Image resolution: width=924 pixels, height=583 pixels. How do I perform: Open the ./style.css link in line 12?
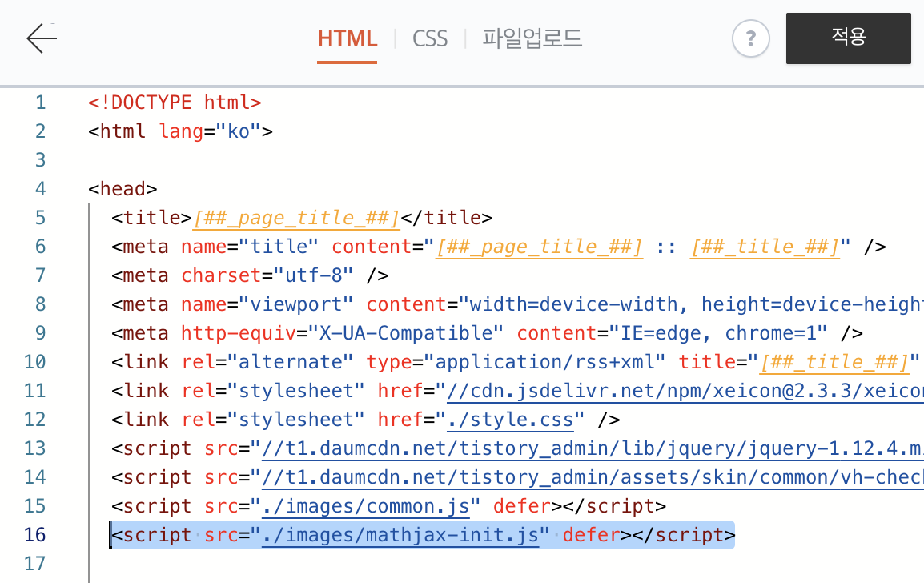point(510,420)
